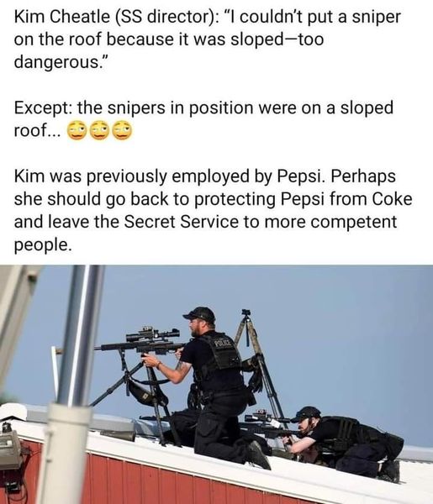Click the blue sky area of the photo
This screenshot has height=504, width=433.
click(338, 322)
